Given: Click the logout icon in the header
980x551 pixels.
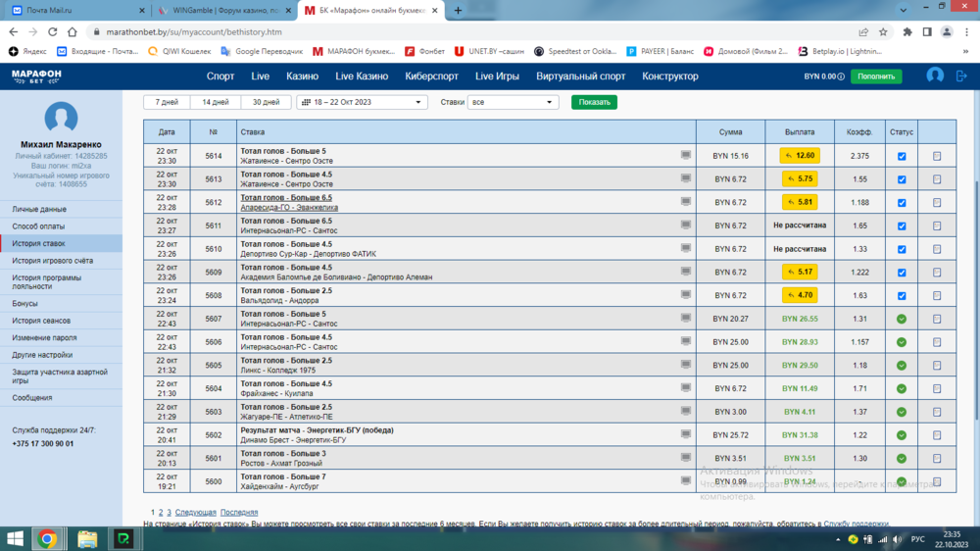Looking at the screenshot, I should [x=962, y=75].
